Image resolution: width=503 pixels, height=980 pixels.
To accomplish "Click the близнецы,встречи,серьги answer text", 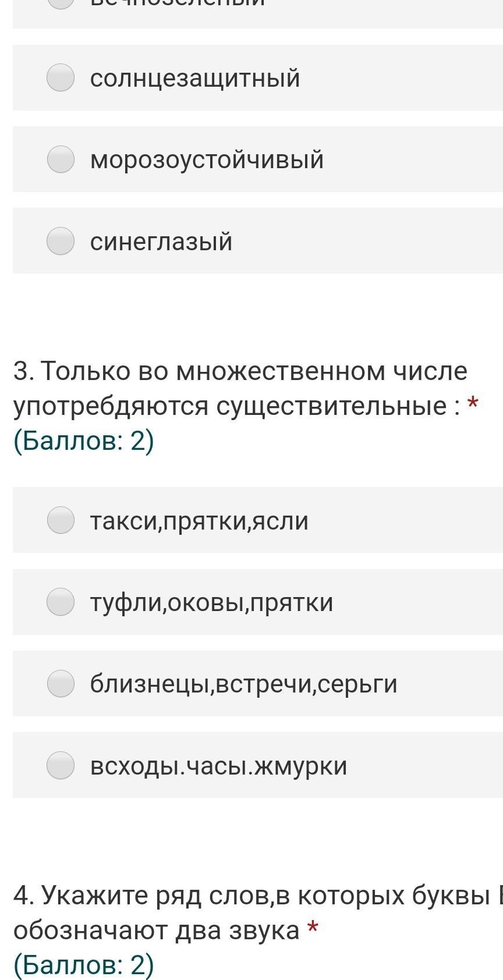I will (x=243, y=684).
